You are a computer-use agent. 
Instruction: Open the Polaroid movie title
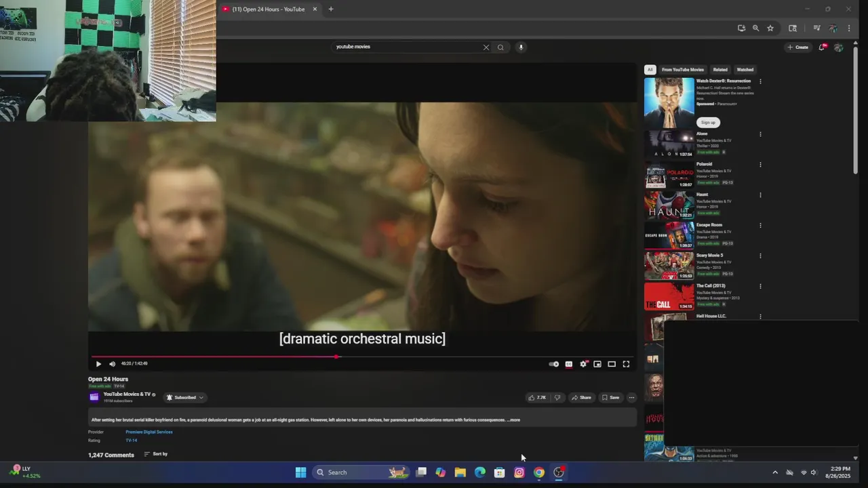(704, 164)
